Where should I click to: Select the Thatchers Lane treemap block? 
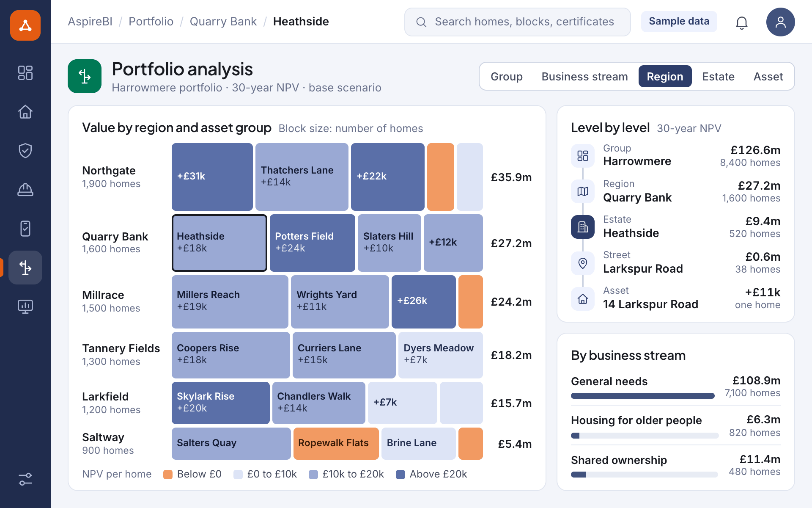tap(302, 177)
